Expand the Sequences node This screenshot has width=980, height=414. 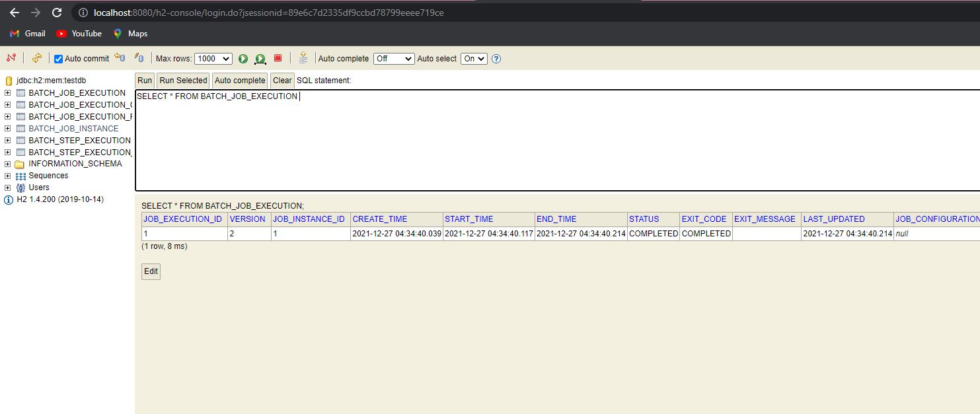point(8,176)
